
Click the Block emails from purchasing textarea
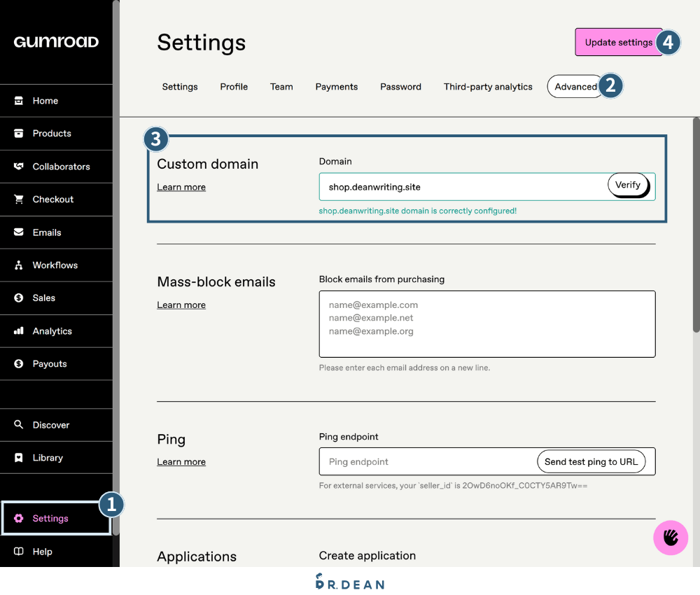[x=486, y=324]
